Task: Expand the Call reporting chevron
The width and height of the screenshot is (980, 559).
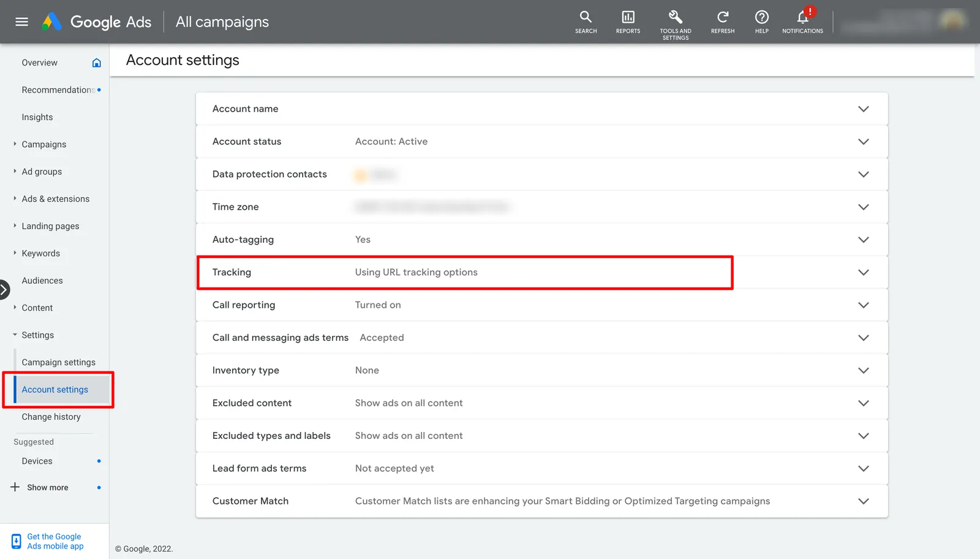Action: point(864,305)
